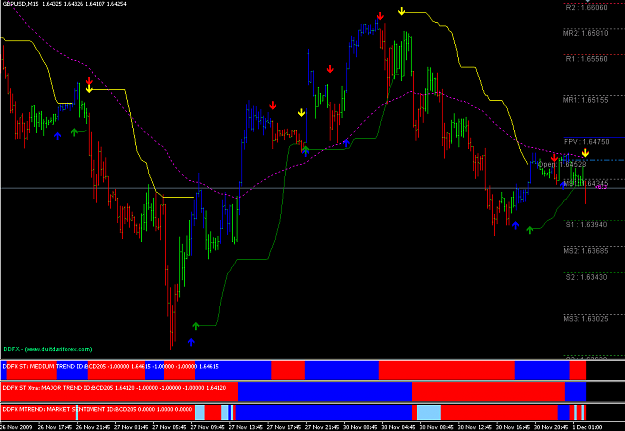Click the R2 : 1.66060 pivot label
Screen dimensions: 625x431
[x=586, y=8]
